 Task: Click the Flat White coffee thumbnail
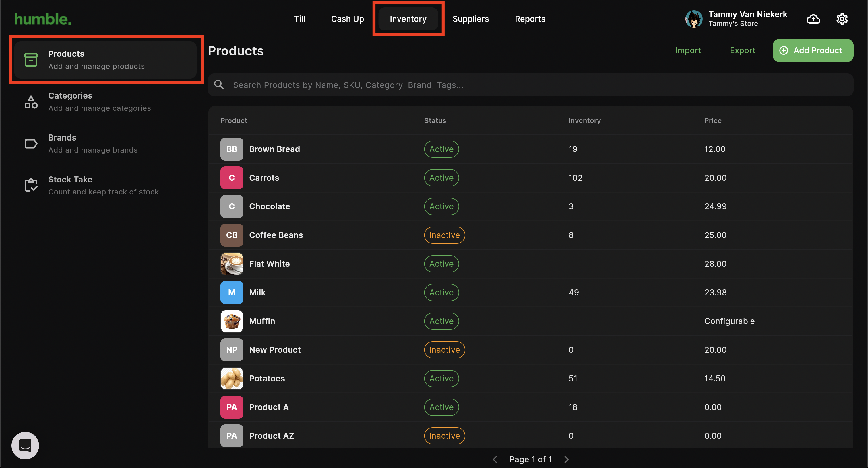pos(231,264)
